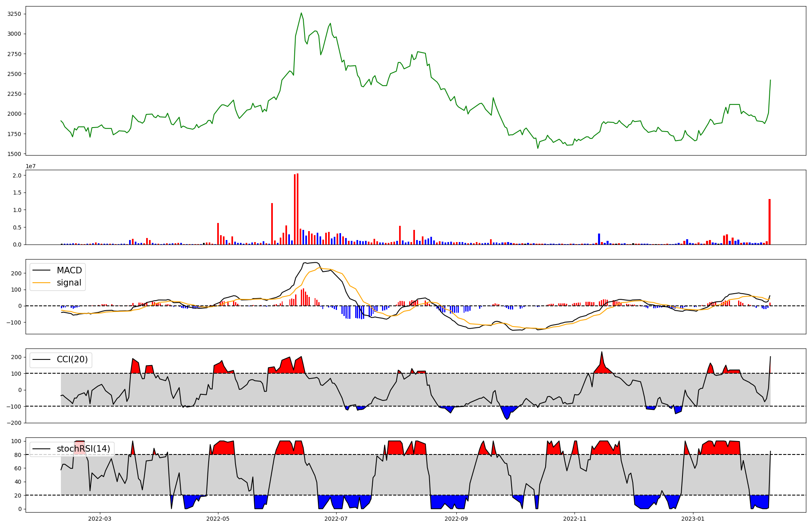Click the highest CCI spike above 200
This screenshot has width=812, height=528.
pos(602,352)
